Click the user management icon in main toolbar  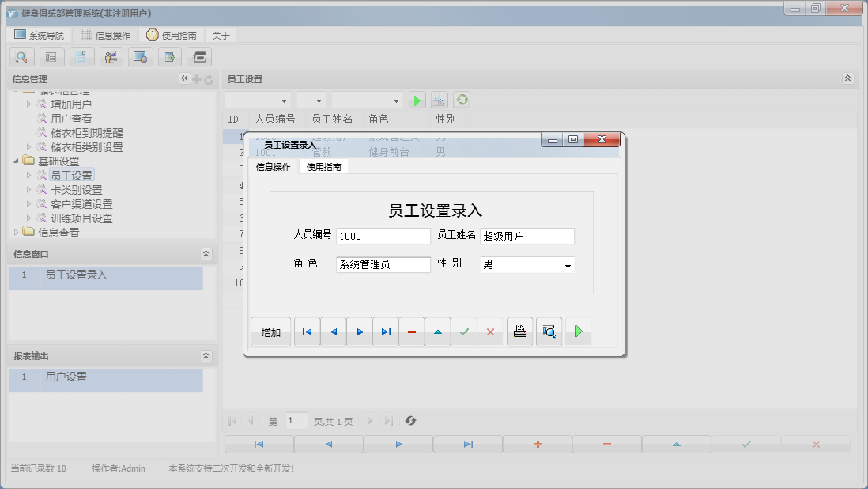111,57
